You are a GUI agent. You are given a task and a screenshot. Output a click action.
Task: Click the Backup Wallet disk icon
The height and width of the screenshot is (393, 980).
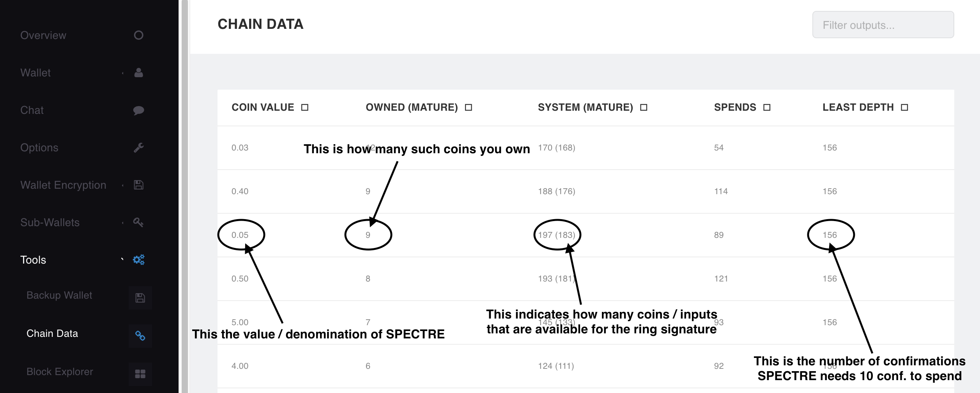(140, 298)
